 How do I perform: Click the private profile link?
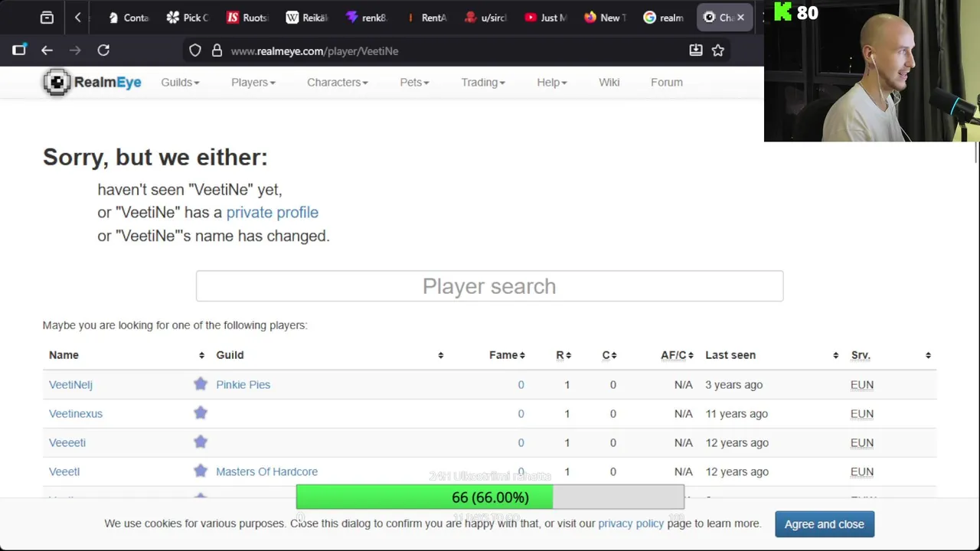(272, 212)
